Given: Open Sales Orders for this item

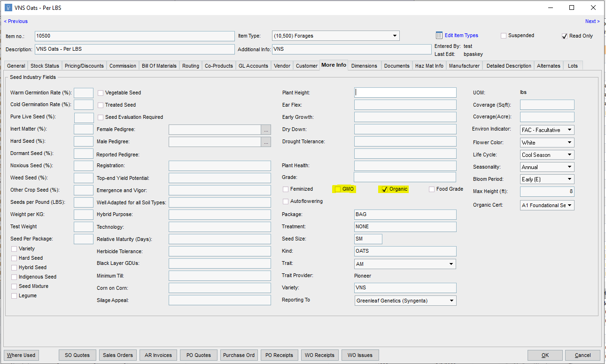Looking at the screenshot, I should pos(118,355).
